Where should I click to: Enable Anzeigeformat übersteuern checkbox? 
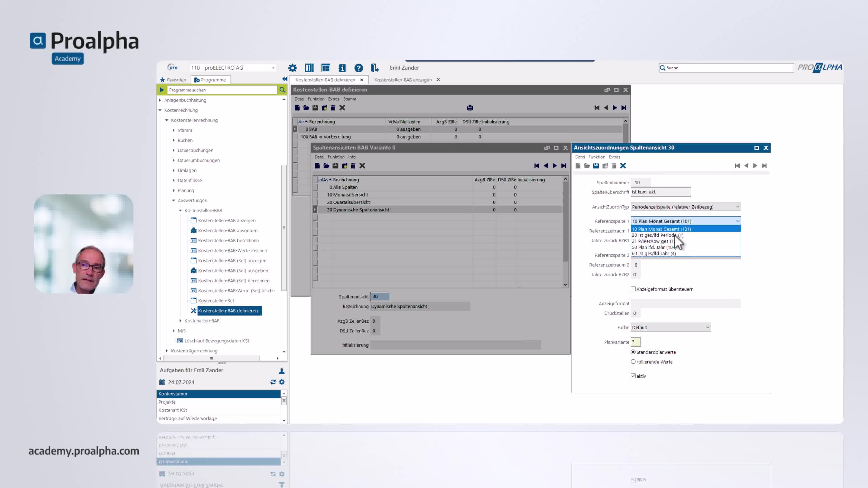pos(633,289)
